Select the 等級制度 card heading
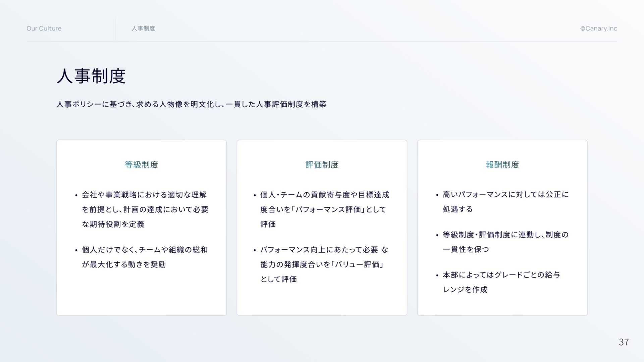Screen dimensions: 644x362 coord(141,165)
